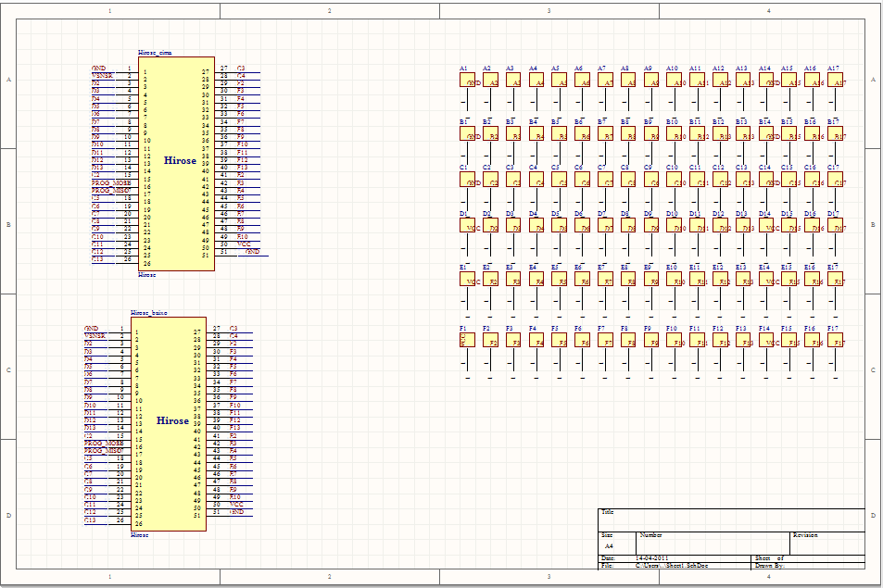Image resolution: width=883 pixels, height=588 pixels.
Task: Click the Hirose_cima designator label
Action: [x=155, y=53]
